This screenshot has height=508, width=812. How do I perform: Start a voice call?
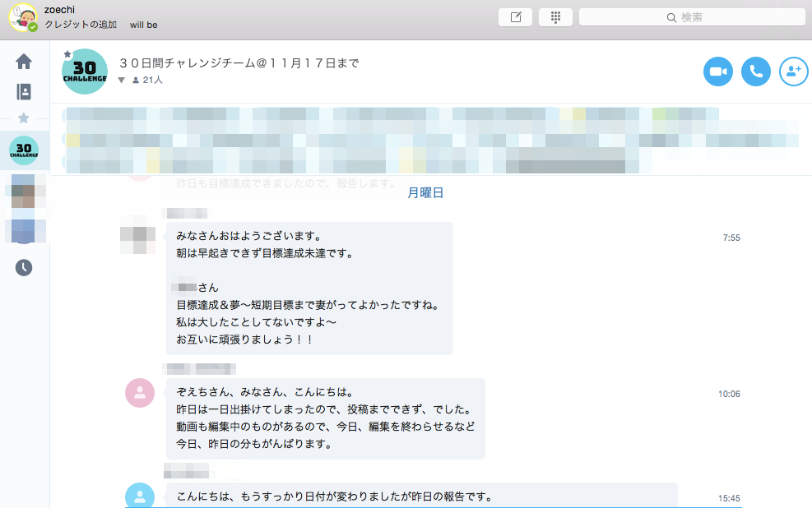[x=756, y=72]
